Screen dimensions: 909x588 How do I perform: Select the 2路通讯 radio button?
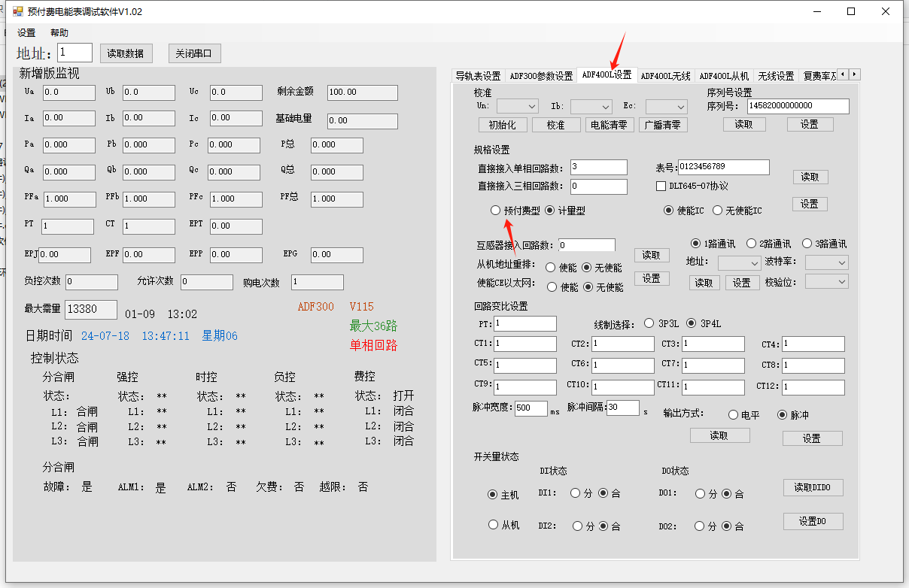pos(751,244)
